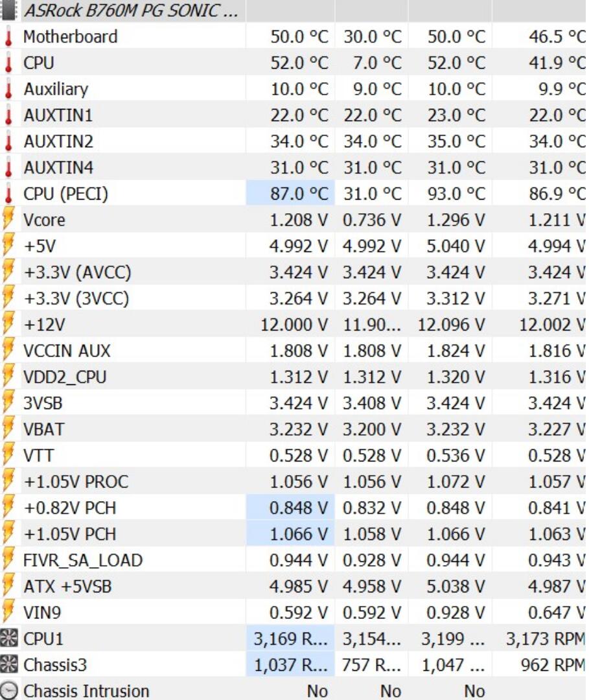Select the VIN9 label

tap(42, 612)
